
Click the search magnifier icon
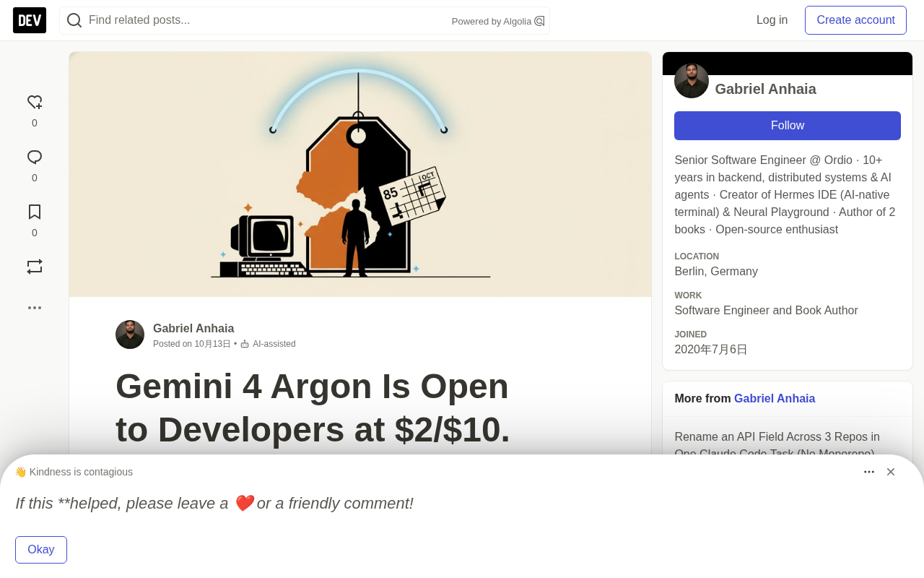tap(74, 20)
